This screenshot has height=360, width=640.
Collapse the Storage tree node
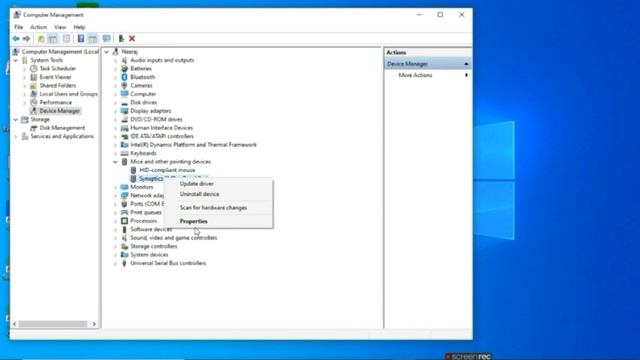(x=16, y=120)
